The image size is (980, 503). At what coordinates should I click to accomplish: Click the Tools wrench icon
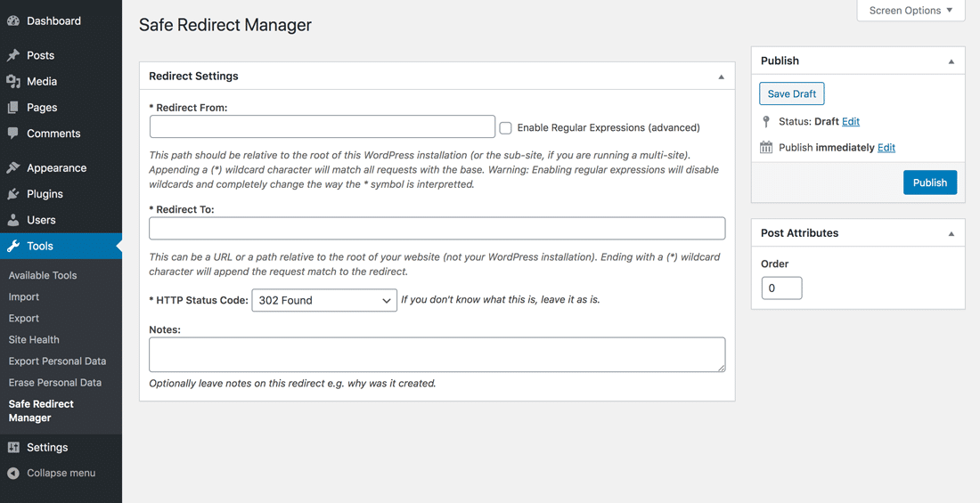(x=13, y=247)
